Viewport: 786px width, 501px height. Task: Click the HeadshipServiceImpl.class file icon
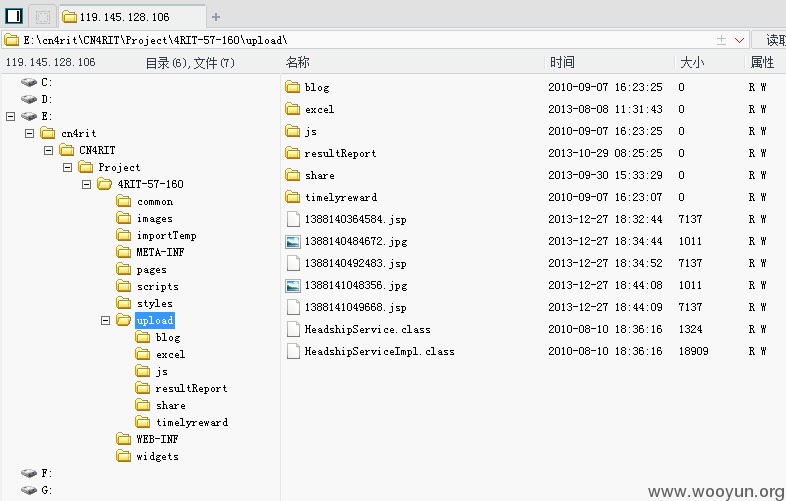(x=293, y=352)
